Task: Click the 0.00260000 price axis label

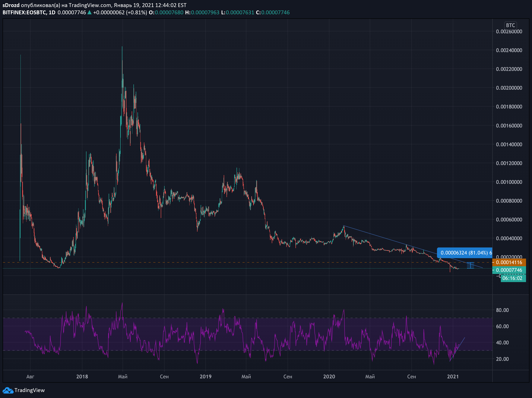Action: coord(509,32)
